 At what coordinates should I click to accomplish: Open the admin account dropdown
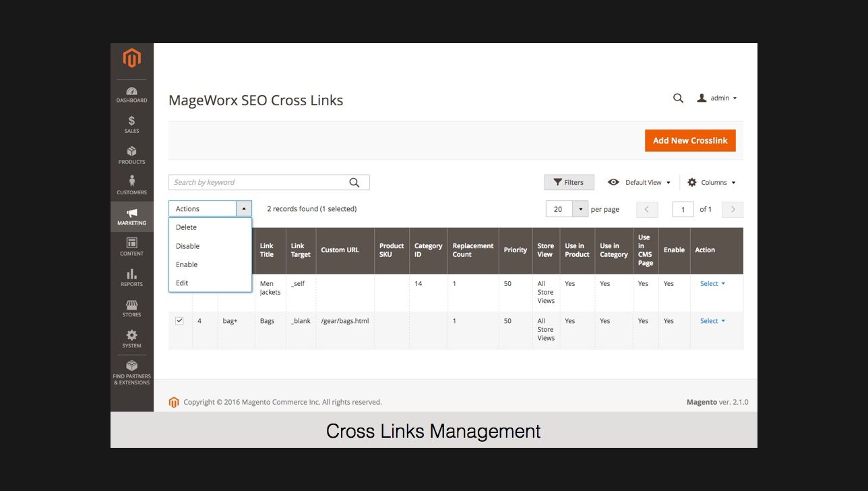tap(717, 98)
